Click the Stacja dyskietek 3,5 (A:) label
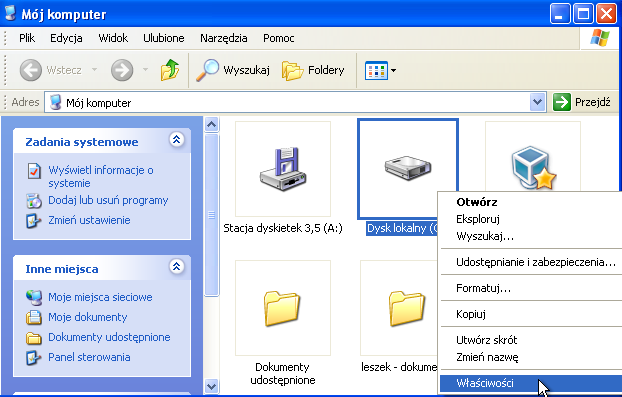622x397 pixels. pyautogui.click(x=283, y=228)
